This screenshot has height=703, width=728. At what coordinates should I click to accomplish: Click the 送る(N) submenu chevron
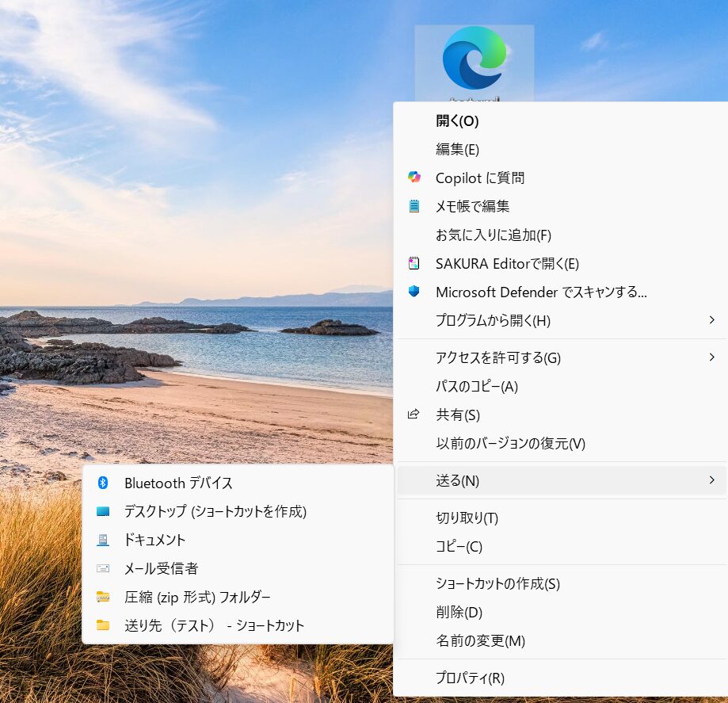[x=711, y=480]
